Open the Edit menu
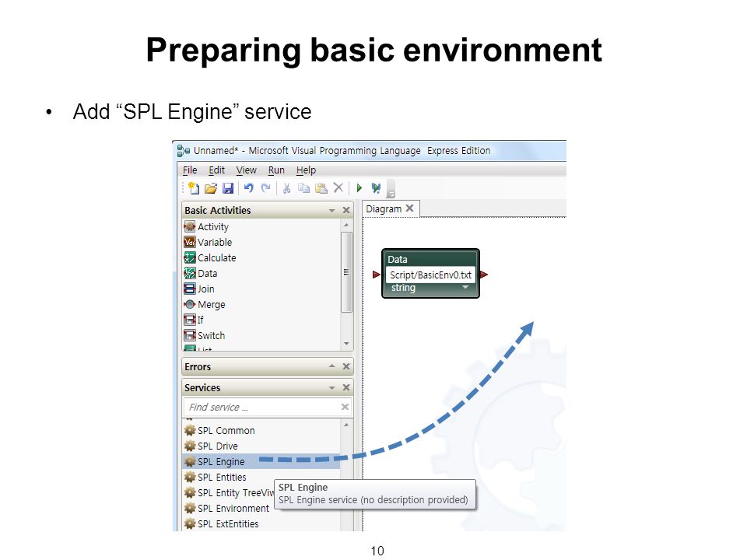Image resolution: width=747 pixels, height=560 pixels. point(216,170)
